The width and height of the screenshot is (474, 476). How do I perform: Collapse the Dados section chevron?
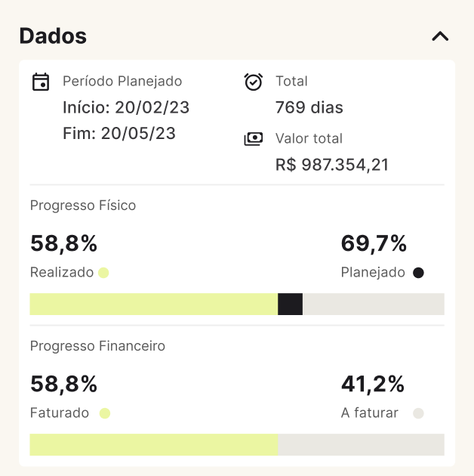440,36
